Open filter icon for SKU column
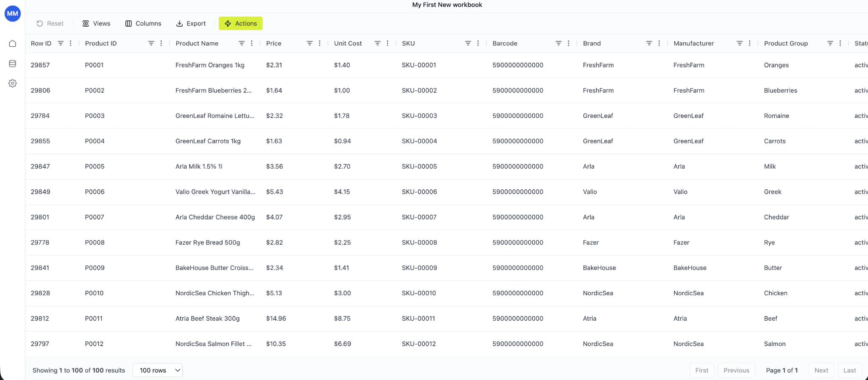 (x=468, y=43)
